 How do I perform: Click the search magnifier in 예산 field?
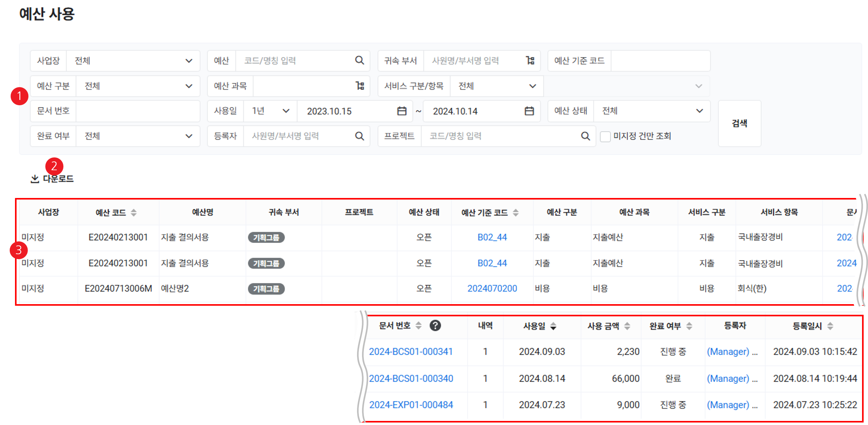point(359,60)
